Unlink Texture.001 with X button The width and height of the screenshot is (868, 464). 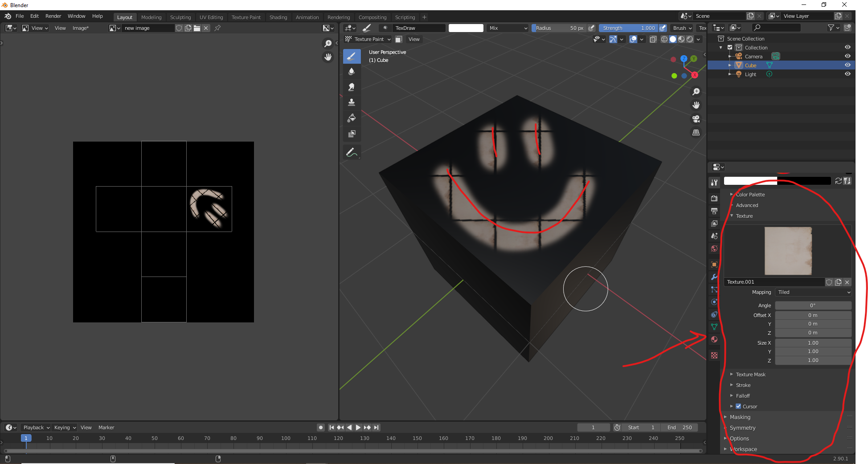point(847,282)
